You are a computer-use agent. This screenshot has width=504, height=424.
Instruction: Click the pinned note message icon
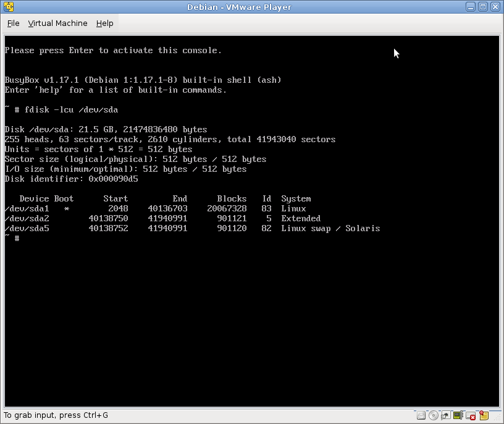tap(484, 415)
